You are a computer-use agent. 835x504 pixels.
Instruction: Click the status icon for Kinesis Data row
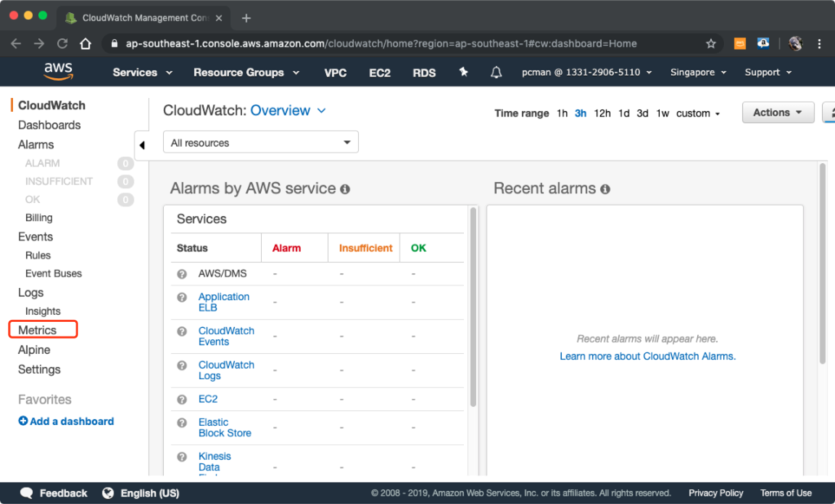pyautogui.click(x=182, y=457)
